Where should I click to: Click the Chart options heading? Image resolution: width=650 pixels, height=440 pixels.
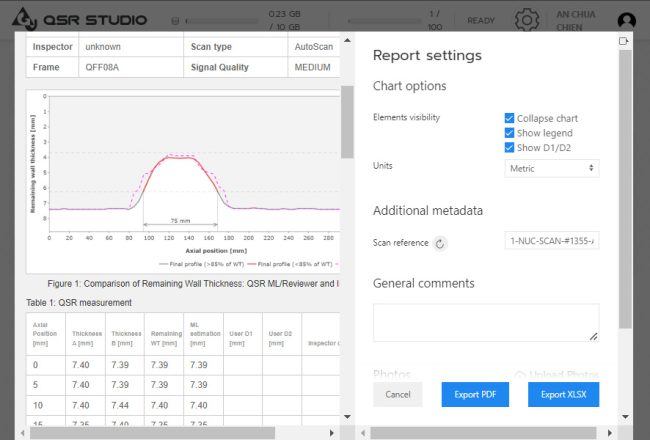click(410, 86)
